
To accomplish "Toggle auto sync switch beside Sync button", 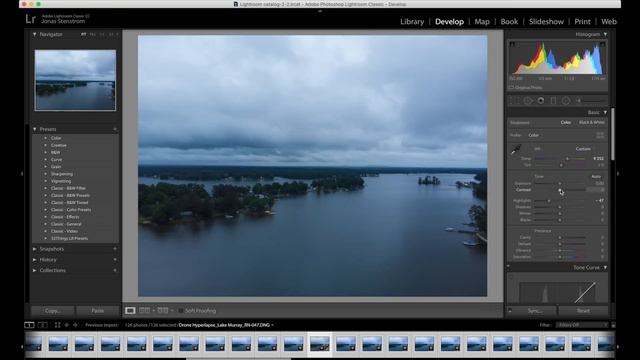I will [510, 311].
